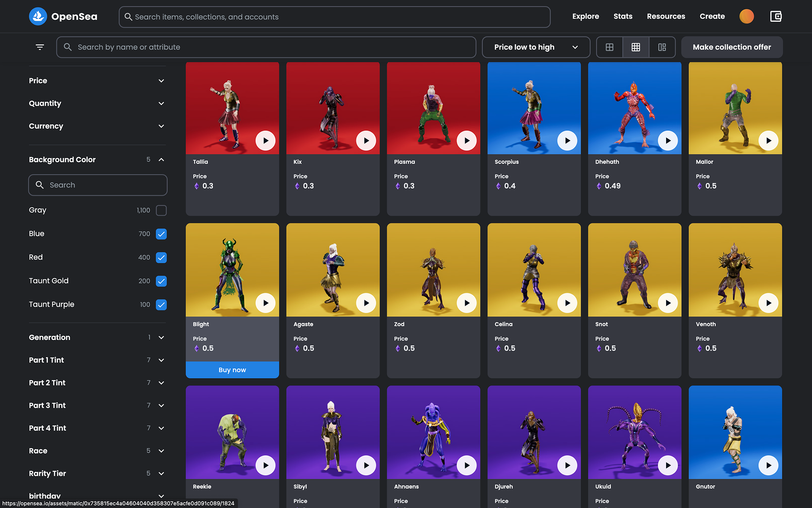Uncheck the Blue background filter

tap(161, 234)
